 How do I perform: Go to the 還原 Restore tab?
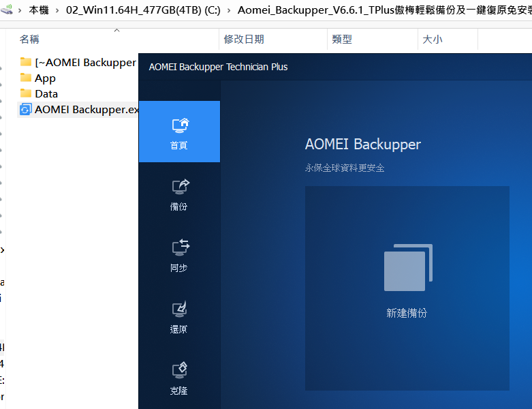[179, 318]
